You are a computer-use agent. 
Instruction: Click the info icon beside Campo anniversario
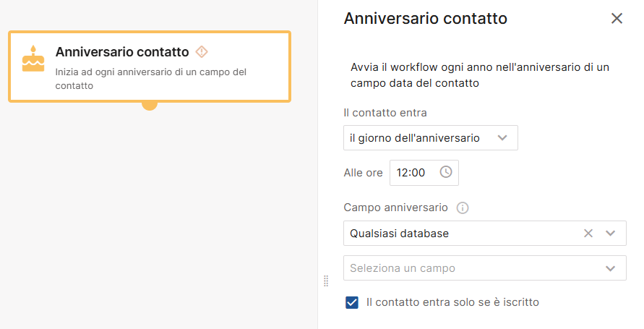pyautogui.click(x=463, y=208)
